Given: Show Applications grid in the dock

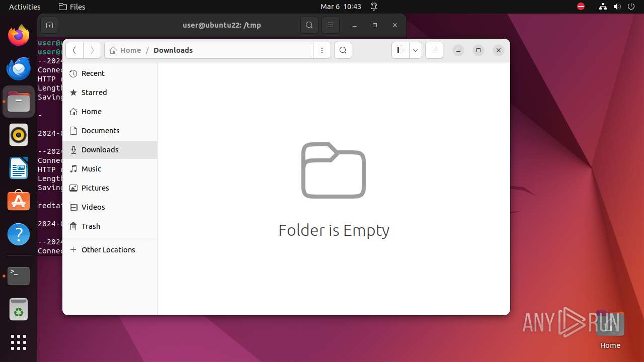Looking at the screenshot, I should (19, 342).
